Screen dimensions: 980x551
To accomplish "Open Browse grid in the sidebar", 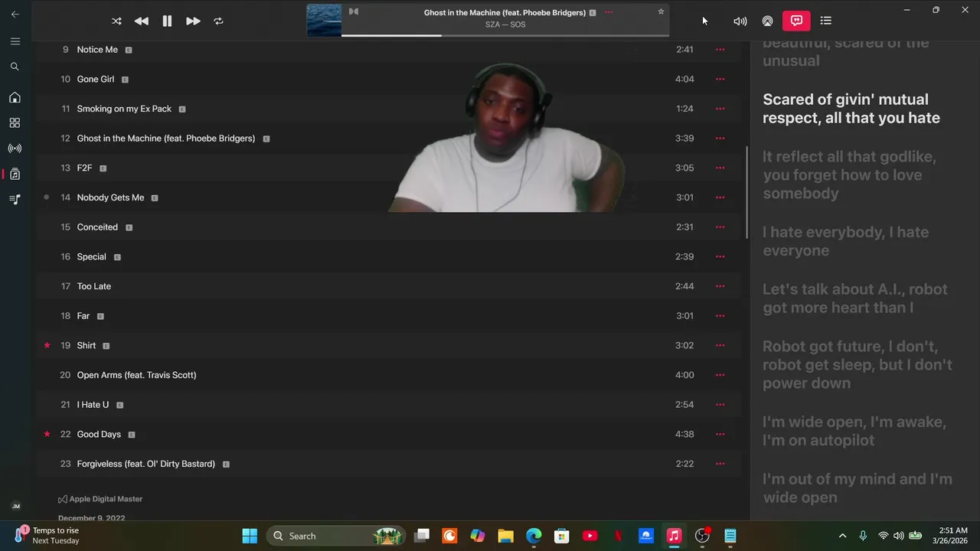I will pyautogui.click(x=15, y=122).
